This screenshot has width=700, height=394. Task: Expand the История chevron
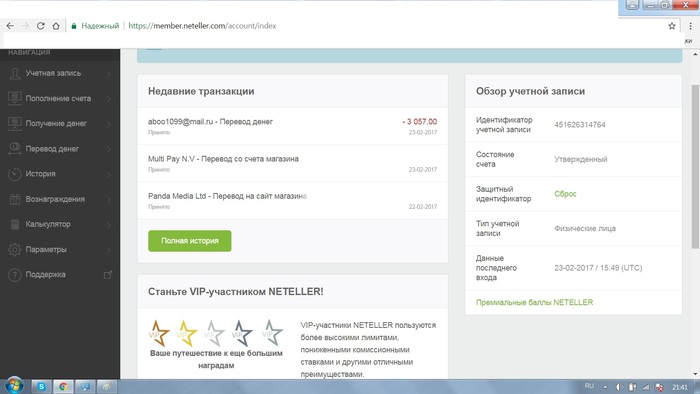[108, 174]
